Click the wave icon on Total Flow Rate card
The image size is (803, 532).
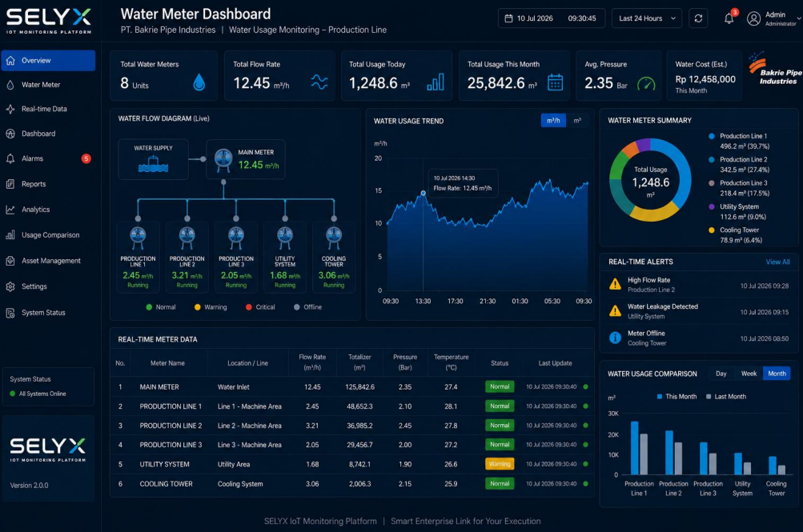319,82
